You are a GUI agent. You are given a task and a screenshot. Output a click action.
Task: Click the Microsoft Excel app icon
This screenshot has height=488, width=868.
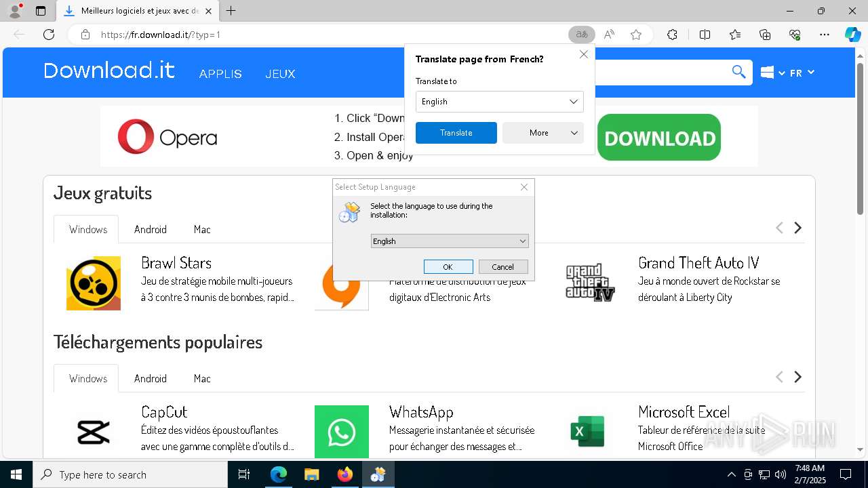[587, 432]
